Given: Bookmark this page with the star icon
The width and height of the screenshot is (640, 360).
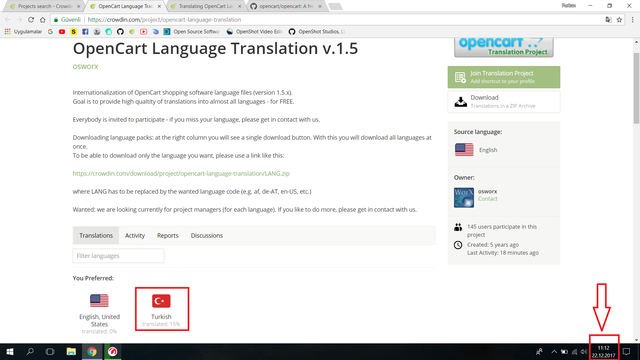Looking at the screenshot, I should tap(619, 20).
